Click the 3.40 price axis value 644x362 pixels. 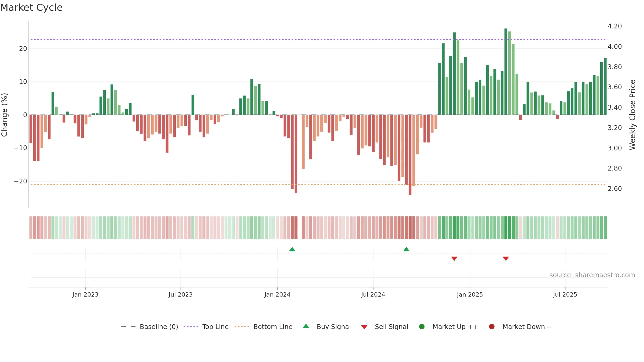615,108
